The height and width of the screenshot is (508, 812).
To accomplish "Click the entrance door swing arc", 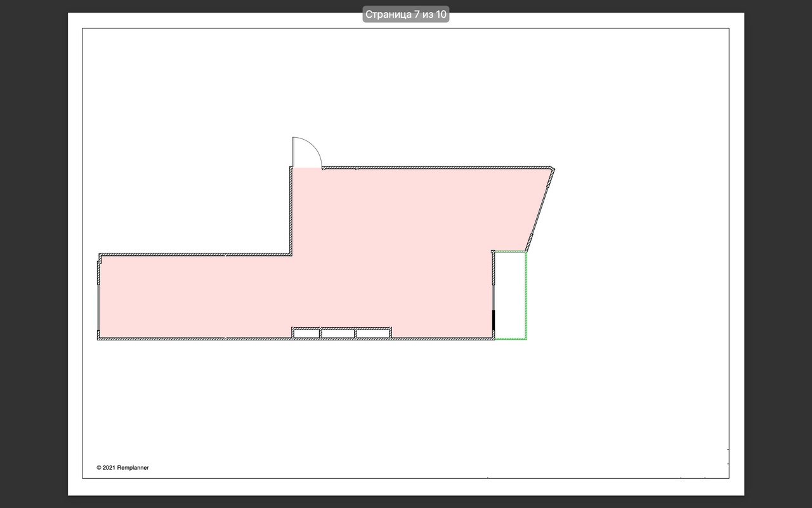I will tap(307, 152).
